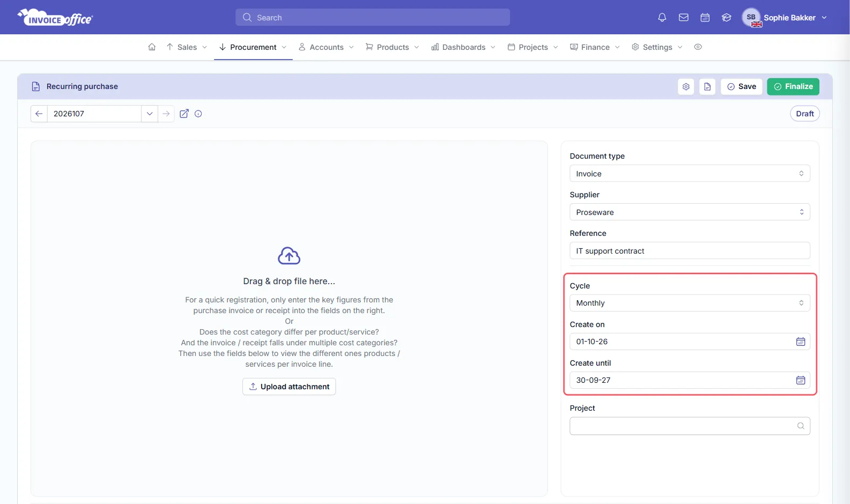Open record in new window icon

(184, 114)
